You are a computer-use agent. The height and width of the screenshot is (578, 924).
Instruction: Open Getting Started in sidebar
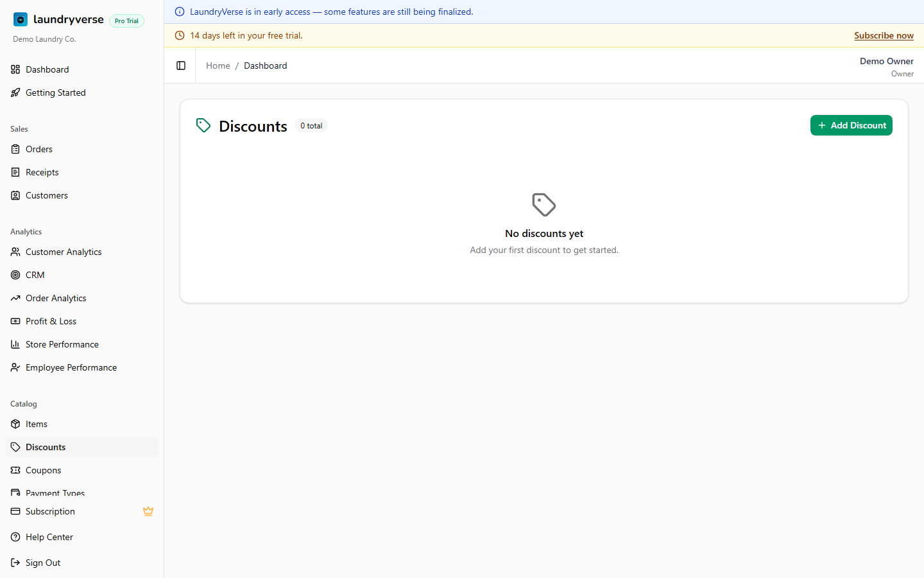pos(81,92)
